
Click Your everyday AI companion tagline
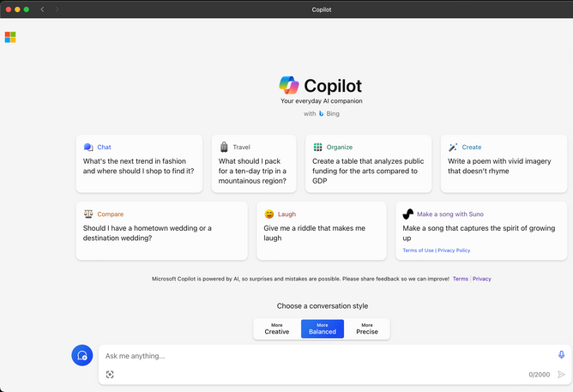click(x=322, y=101)
